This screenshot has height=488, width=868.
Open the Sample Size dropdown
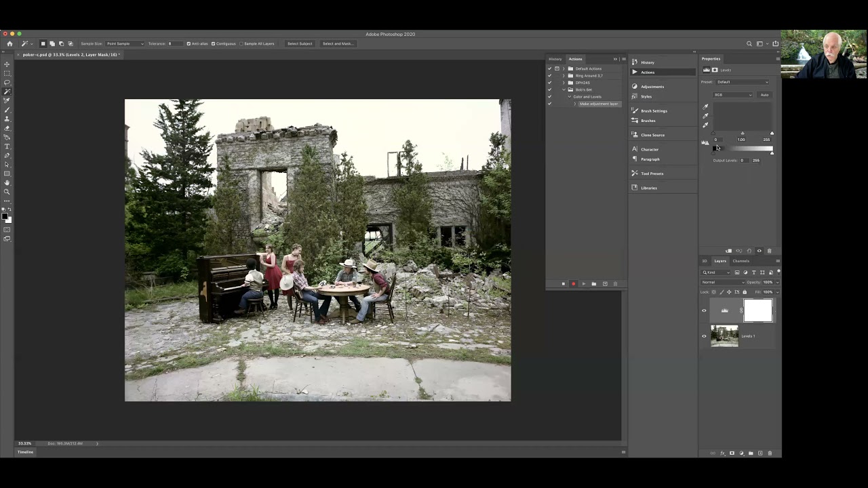point(125,43)
